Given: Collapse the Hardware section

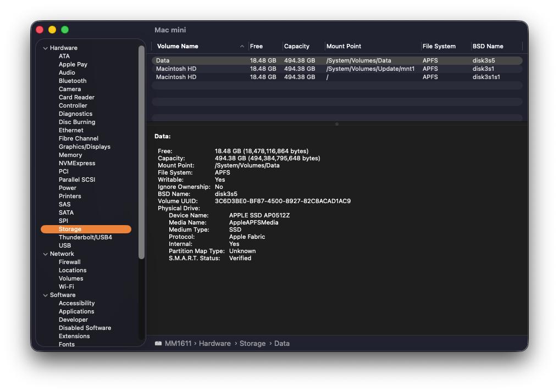Looking at the screenshot, I should (46, 48).
